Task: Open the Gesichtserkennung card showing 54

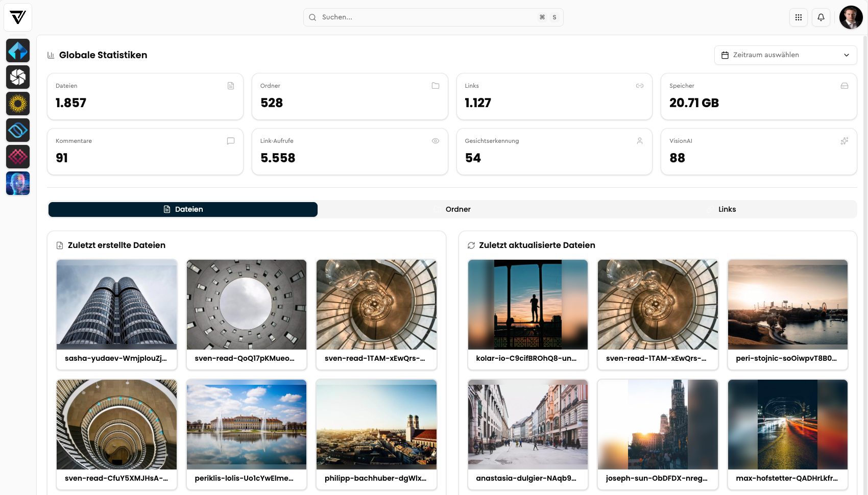Action: tap(554, 152)
